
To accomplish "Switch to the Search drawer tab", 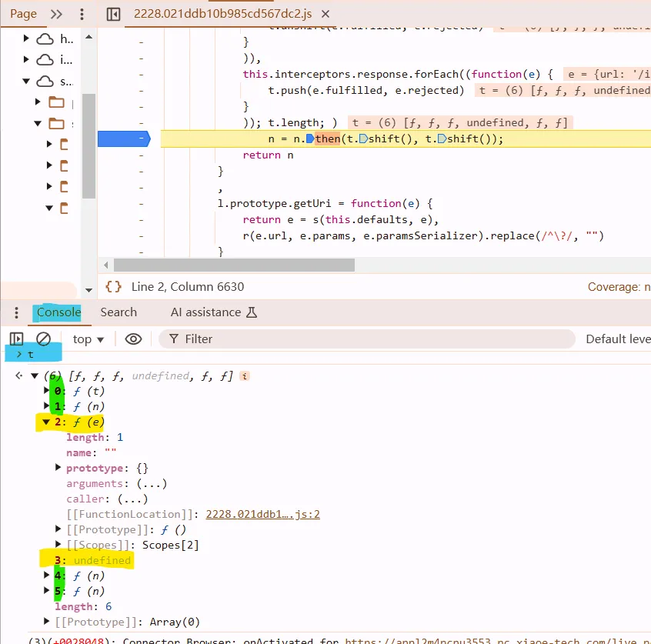I will click(119, 312).
